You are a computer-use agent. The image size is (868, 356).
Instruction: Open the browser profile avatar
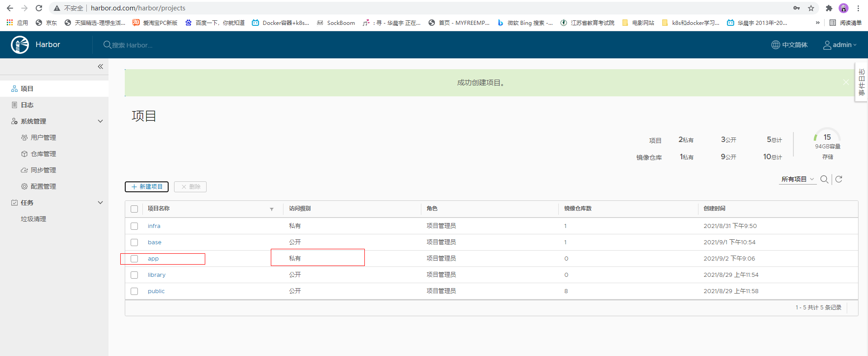844,8
